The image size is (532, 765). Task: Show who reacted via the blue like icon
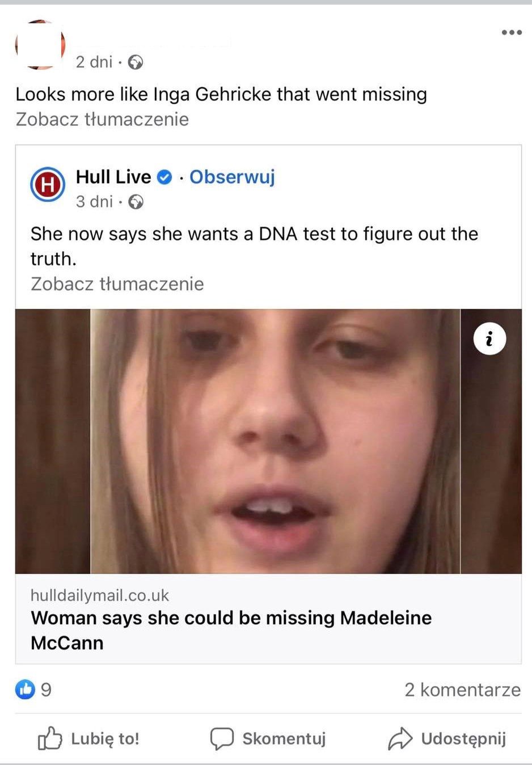coord(25,690)
